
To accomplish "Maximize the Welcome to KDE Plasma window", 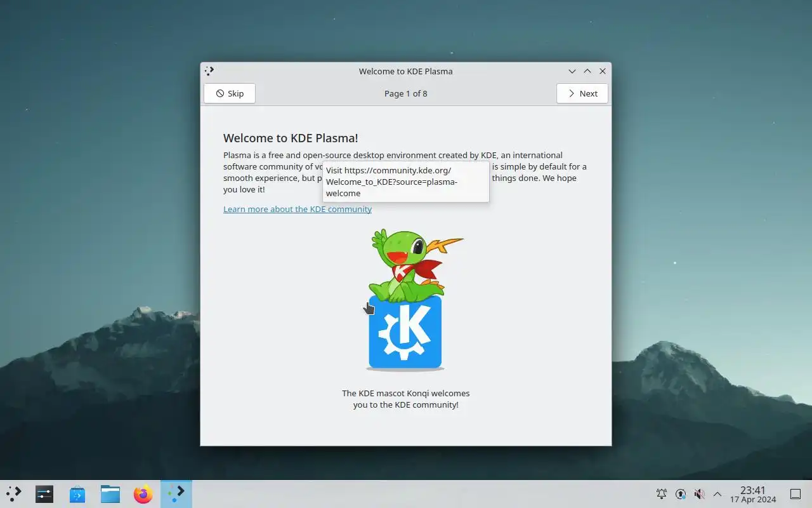I will click(587, 71).
